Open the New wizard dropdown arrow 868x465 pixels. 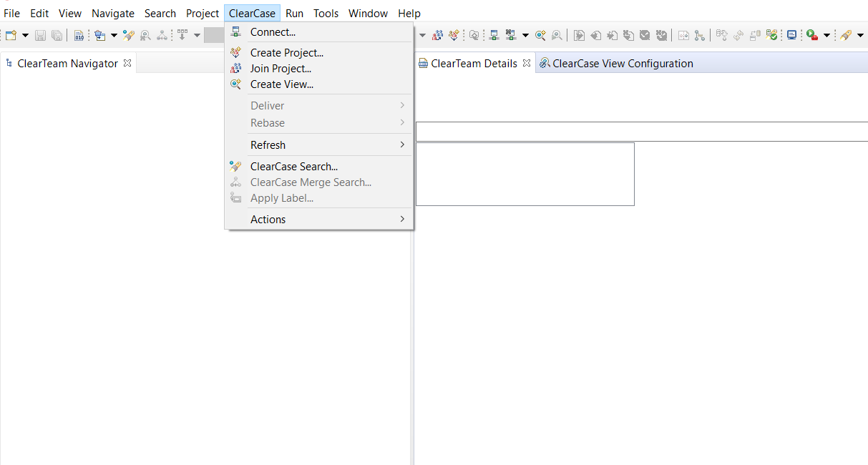[25, 35]
